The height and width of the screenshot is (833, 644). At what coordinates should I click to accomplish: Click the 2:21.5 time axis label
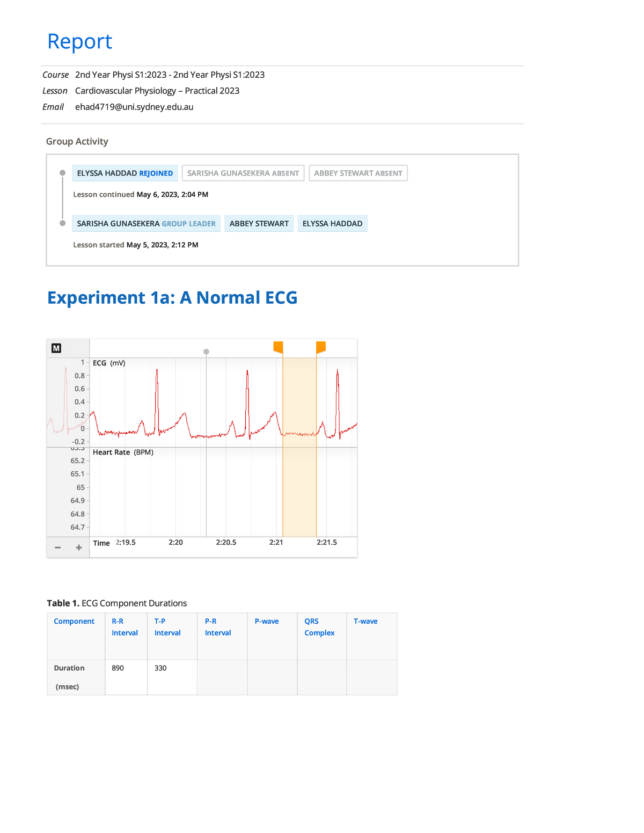(327, 542)
